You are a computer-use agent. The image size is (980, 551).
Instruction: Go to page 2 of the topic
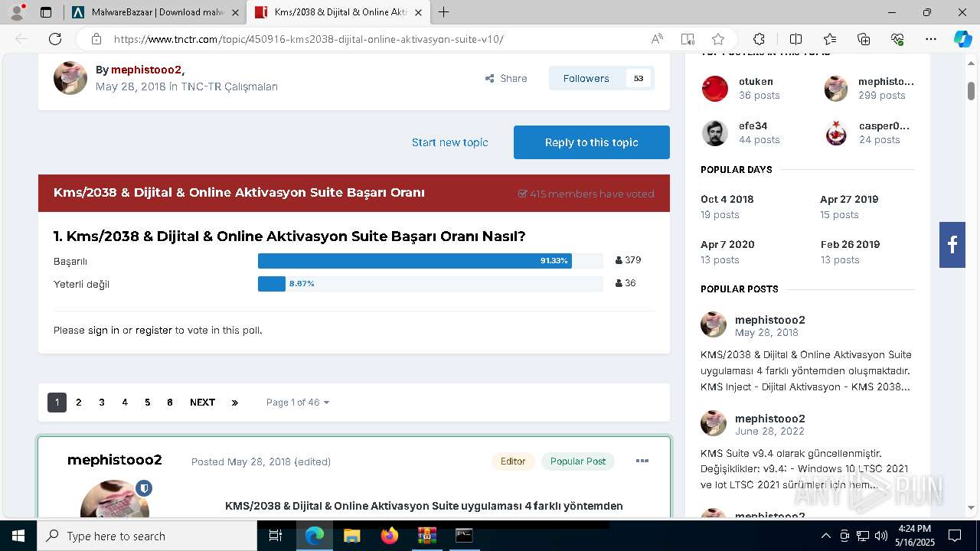78,403
